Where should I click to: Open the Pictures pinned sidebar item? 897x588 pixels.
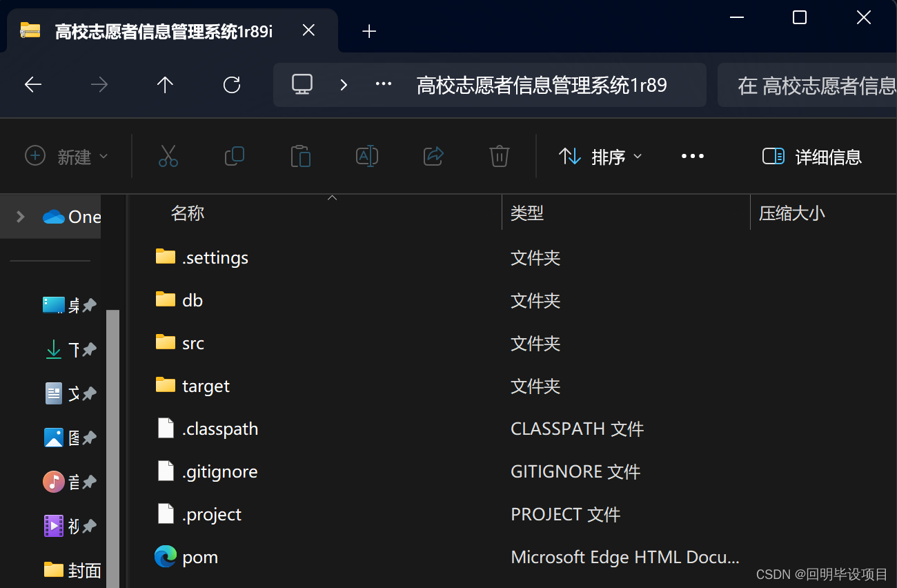pyautogui.click(x=69, y=438)
